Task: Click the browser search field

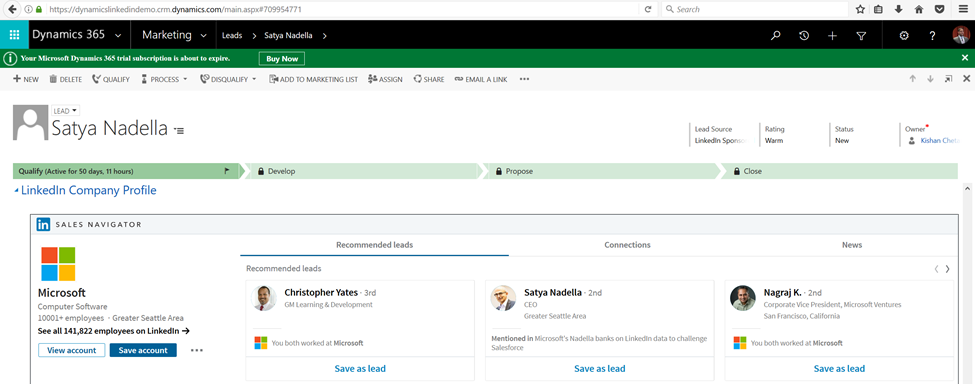Action: [754, 9]
